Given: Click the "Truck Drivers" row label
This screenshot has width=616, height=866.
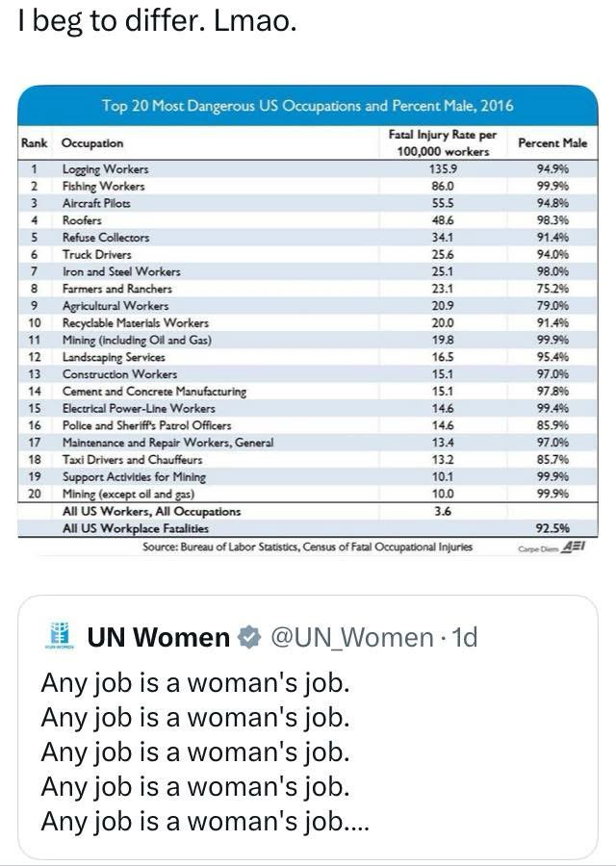Looking at the screenshot, I should point(97,254).
